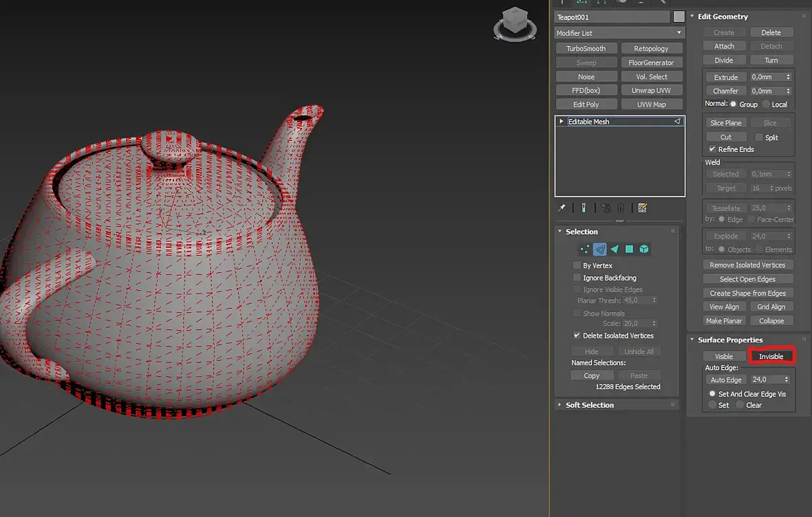The image size is (812, 517).
Task: Expand the Soft Selection rollout
Action: (589, 405)
